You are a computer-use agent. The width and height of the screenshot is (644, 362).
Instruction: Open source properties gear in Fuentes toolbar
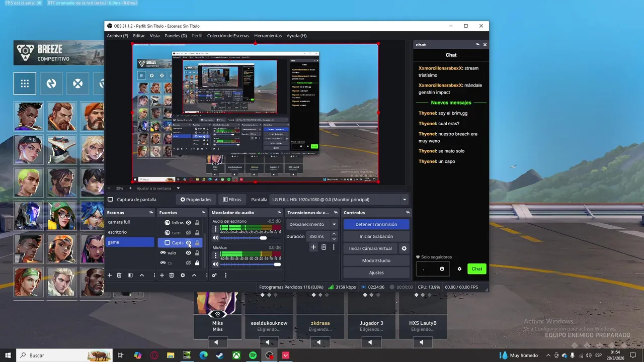[x=183, y=275]
